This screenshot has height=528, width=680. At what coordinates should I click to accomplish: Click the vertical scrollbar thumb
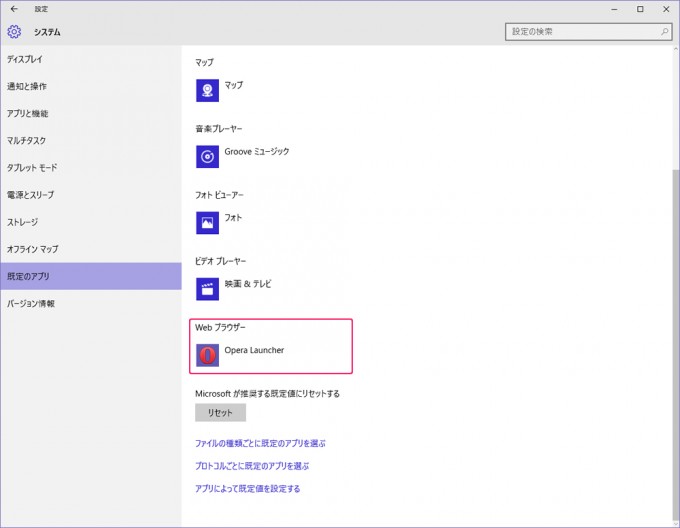[x=676, y=345]
